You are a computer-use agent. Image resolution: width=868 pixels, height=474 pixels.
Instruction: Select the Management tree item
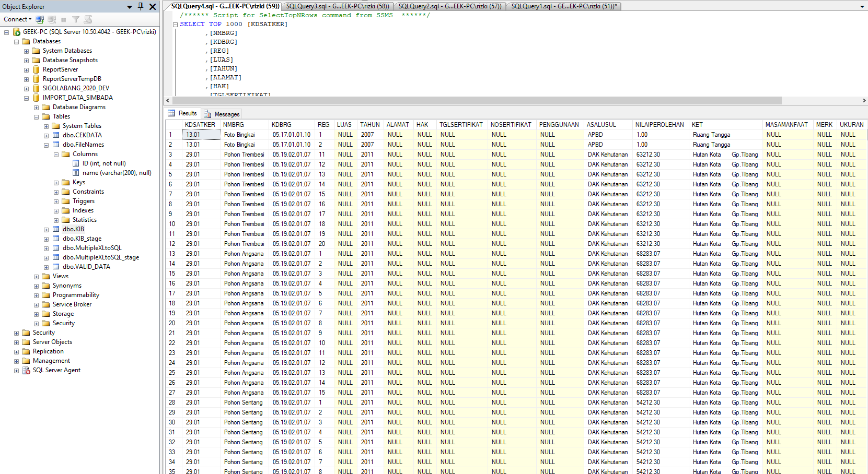pos(51,361)
